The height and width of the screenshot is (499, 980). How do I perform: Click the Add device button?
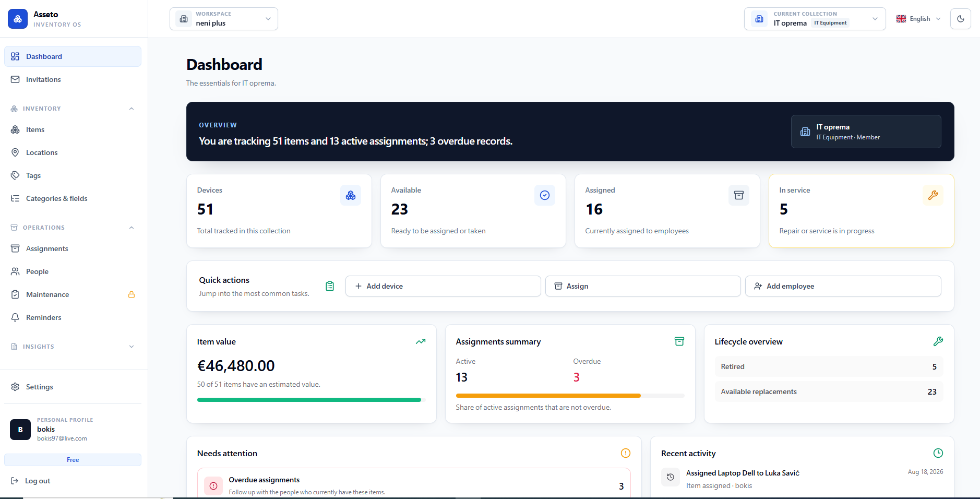coord(443,286)
